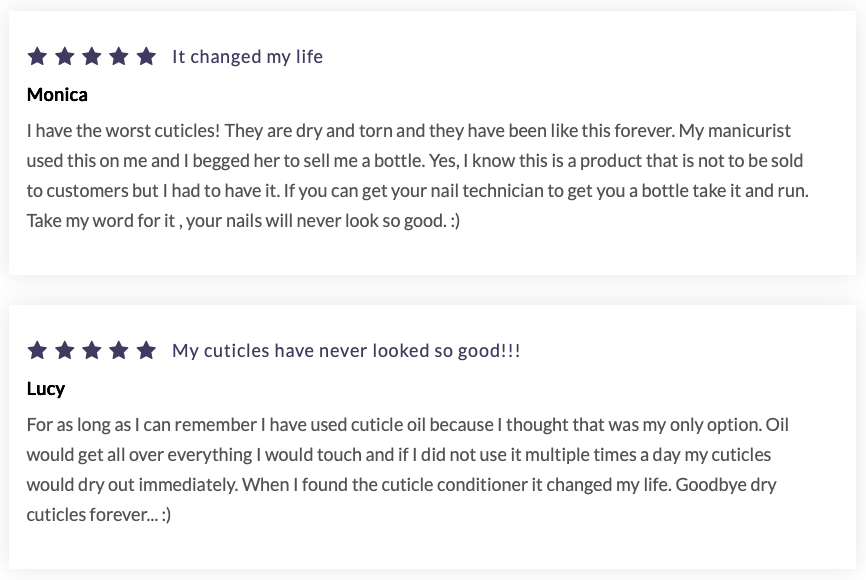Click first star in Monica's review rating

37,56
